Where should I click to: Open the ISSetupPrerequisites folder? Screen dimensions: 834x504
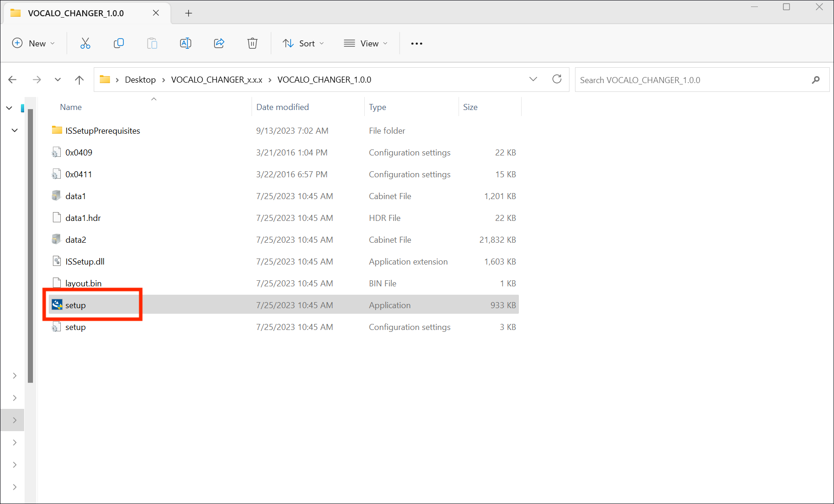pos(103,131)
